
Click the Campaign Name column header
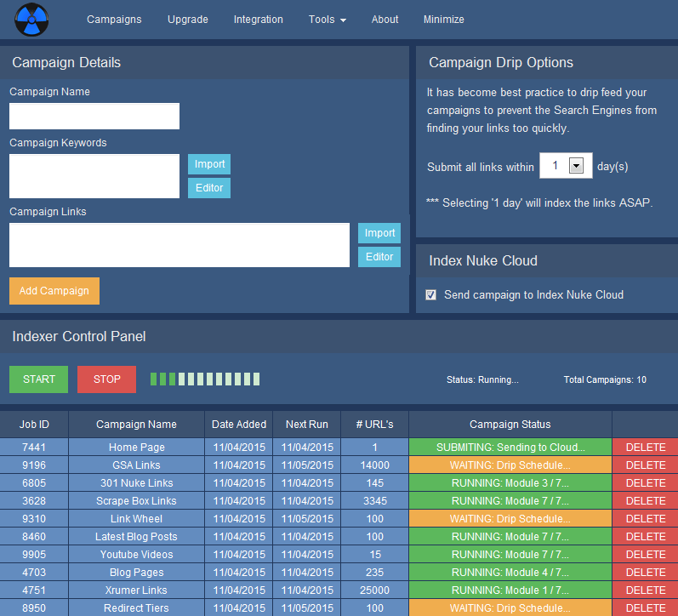pos(136,425)
